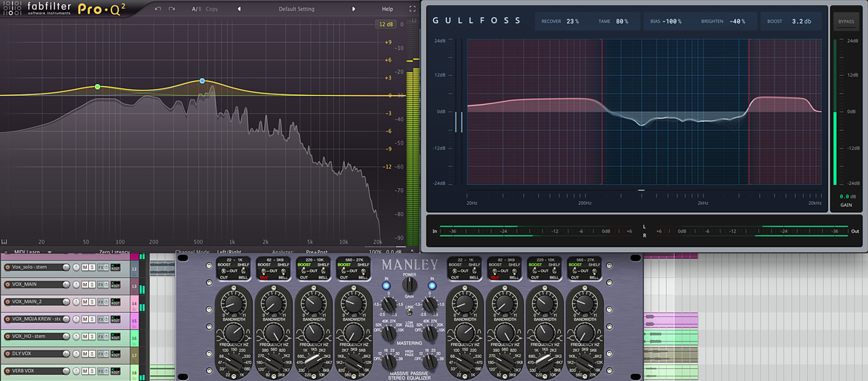Arm DLY VOX track for recording

(7, 354)
